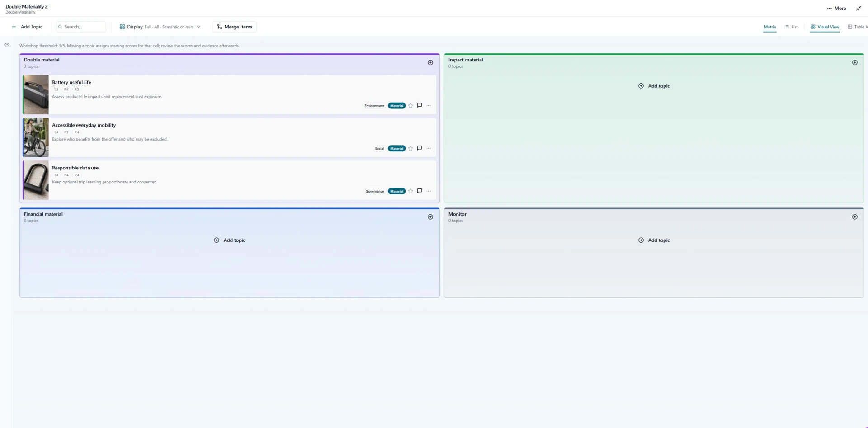
Task: Star the Accessible everyday mobility topic
Action: click(410, 148)
